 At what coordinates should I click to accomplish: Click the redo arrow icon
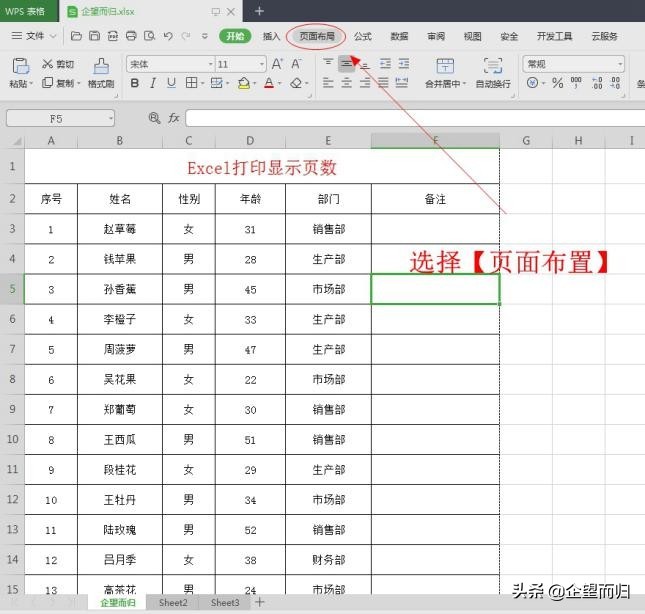coord(186,36)
